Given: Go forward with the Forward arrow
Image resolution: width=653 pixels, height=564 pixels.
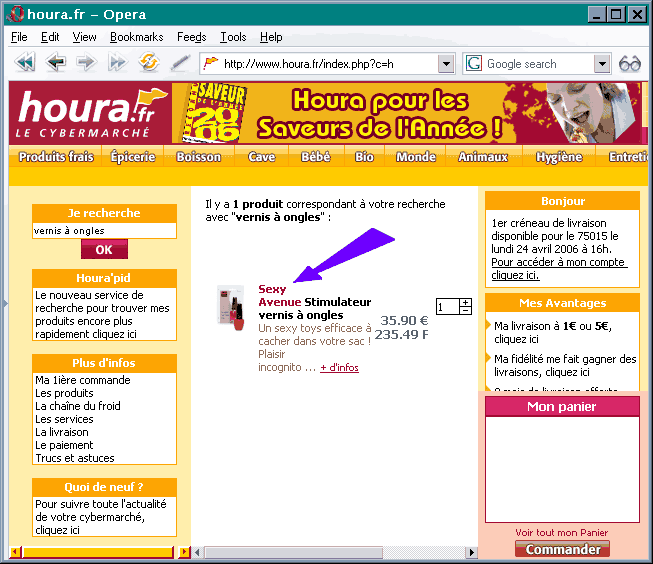Looking at the screenshot, I should point(86,63).
